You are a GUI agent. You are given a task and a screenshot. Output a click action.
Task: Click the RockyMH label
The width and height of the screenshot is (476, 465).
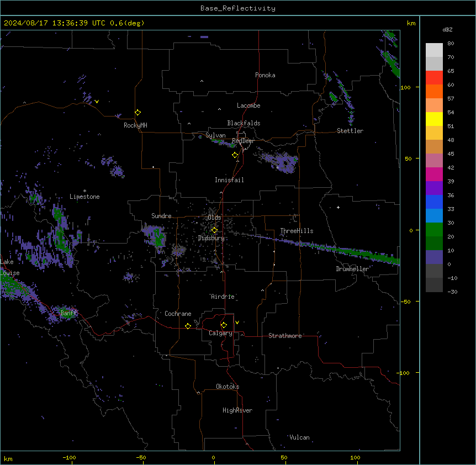[x=135, y=125]
